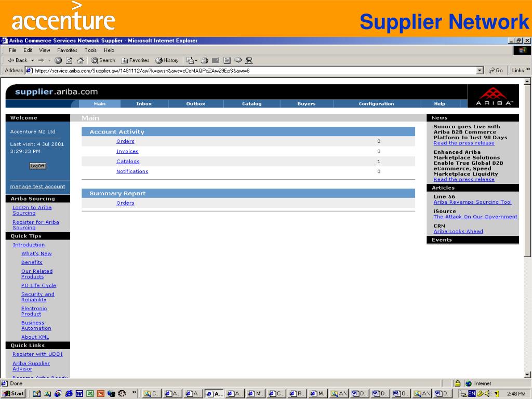
Task: Click the vertical scrollbar thumb
Action: pyautogui.click(x=527, y=170)
